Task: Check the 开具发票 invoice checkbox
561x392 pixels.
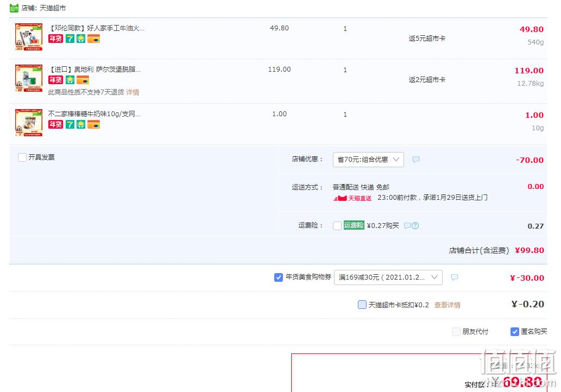Action: pos(22,157)
